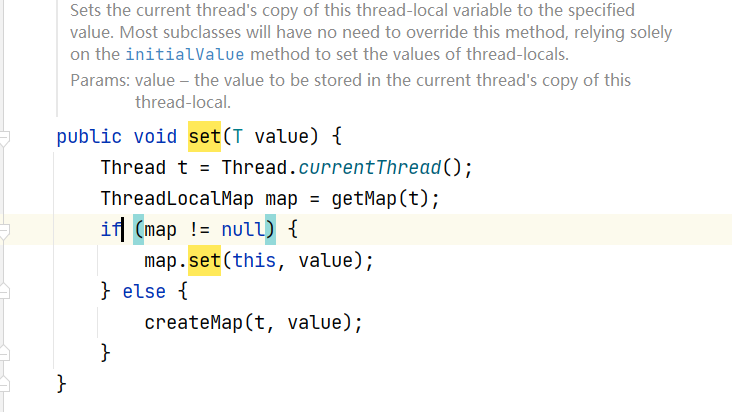Click the void keyword

click(155, 137)
